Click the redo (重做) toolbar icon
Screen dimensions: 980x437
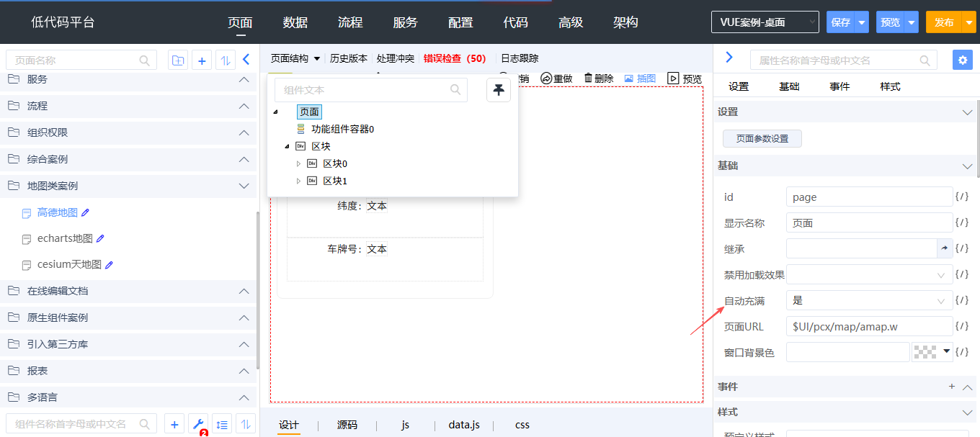(546, 78)
